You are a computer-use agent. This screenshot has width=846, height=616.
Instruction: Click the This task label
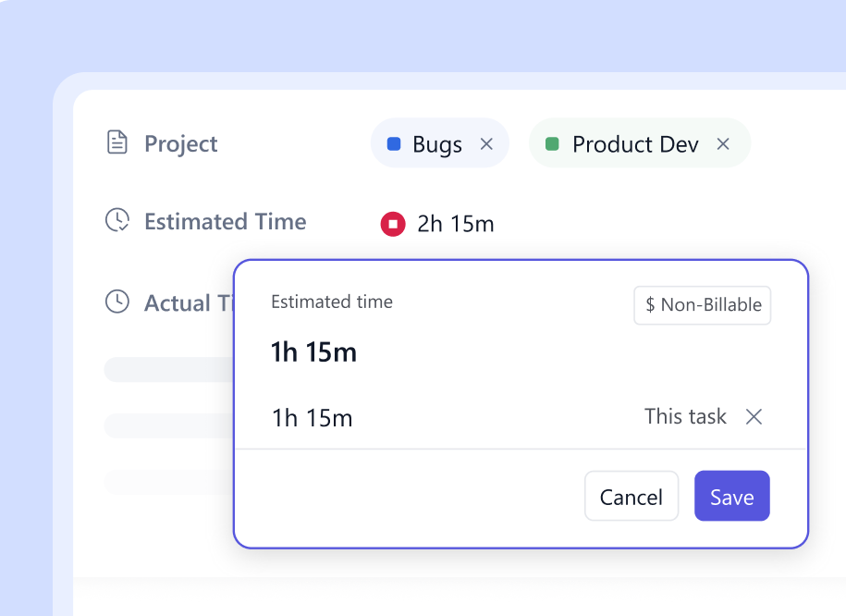685,416
